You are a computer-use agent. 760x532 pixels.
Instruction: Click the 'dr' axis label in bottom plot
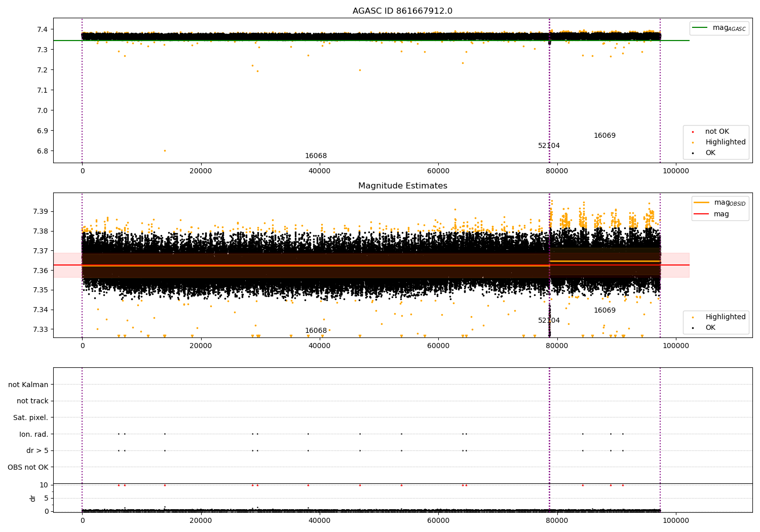click(x=33, y=498)
